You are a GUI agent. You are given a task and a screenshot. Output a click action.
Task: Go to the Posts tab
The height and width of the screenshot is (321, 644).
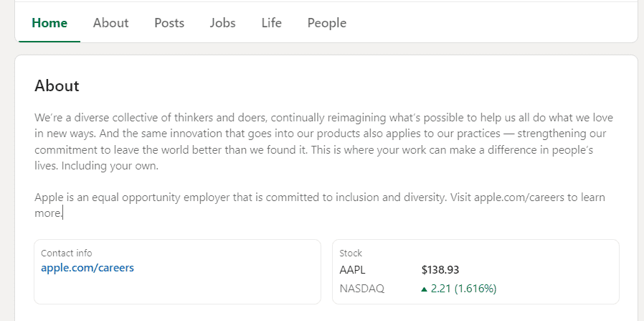[x=169, y=23]
